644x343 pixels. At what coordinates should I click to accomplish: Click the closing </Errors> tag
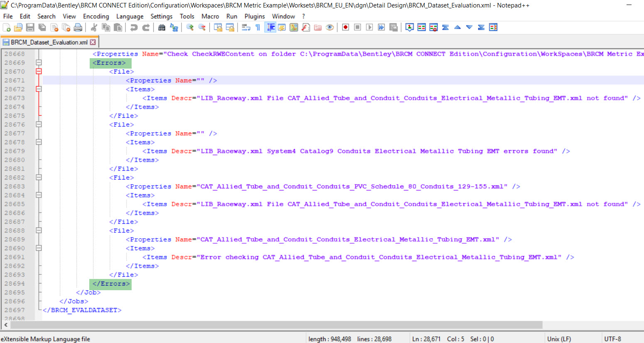[111, 284]
